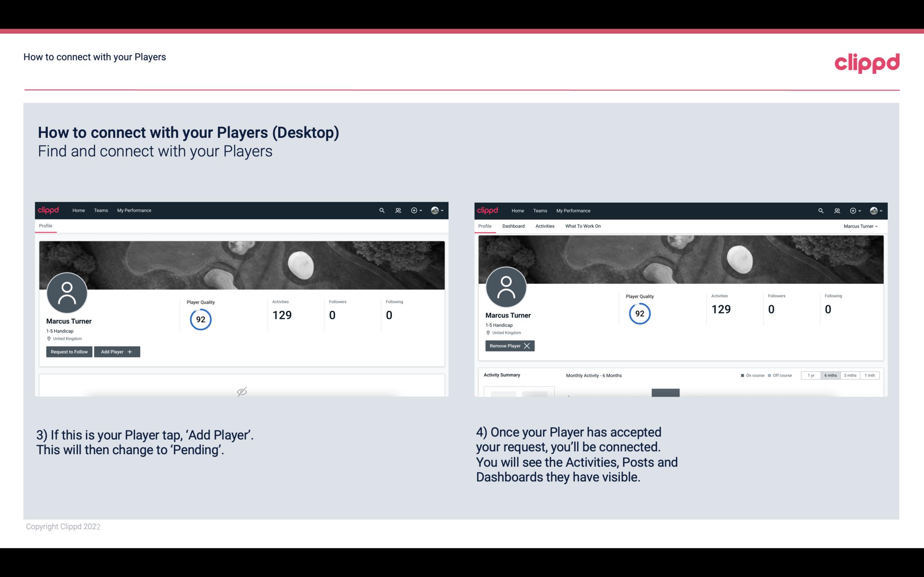Select the 'What To On' tab right panel
This screenshot has height=577, width=924.
583,226
